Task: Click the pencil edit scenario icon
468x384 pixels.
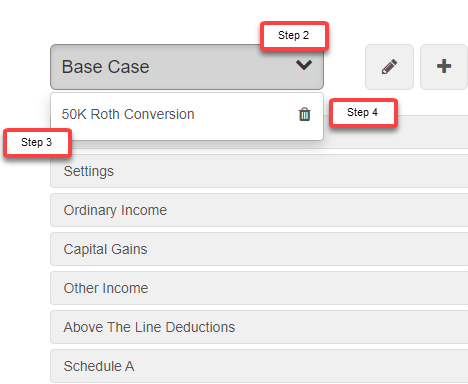Action: click(389, 67)
